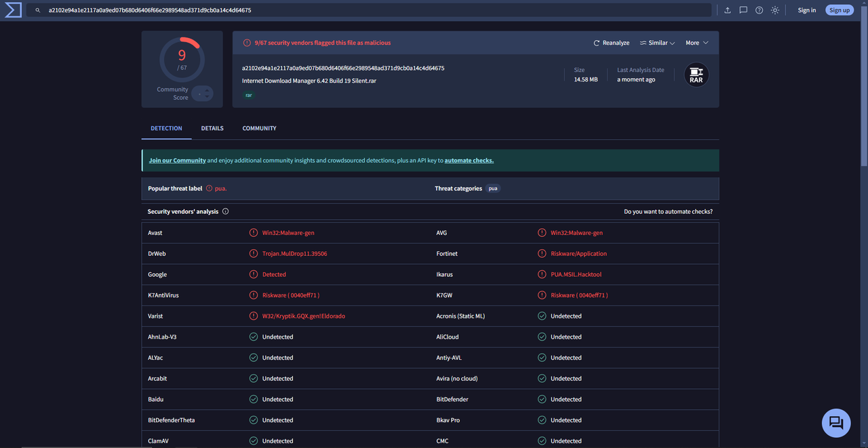This screenshot has height=448, width=868.
Task: Click the alert icon next to the AVG detection
Action: coord(542,233)
